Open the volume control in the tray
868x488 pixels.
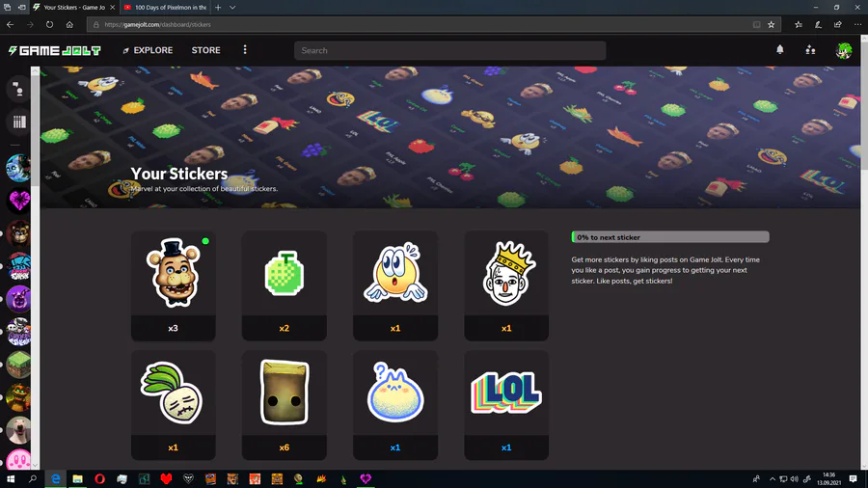(x=795, y=479)
